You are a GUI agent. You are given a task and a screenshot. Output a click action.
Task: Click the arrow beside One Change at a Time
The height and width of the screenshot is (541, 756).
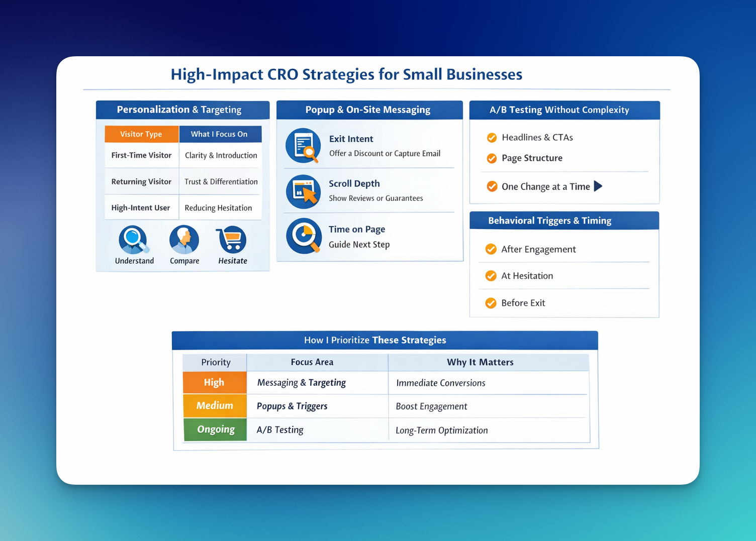(x=599, y=186)
